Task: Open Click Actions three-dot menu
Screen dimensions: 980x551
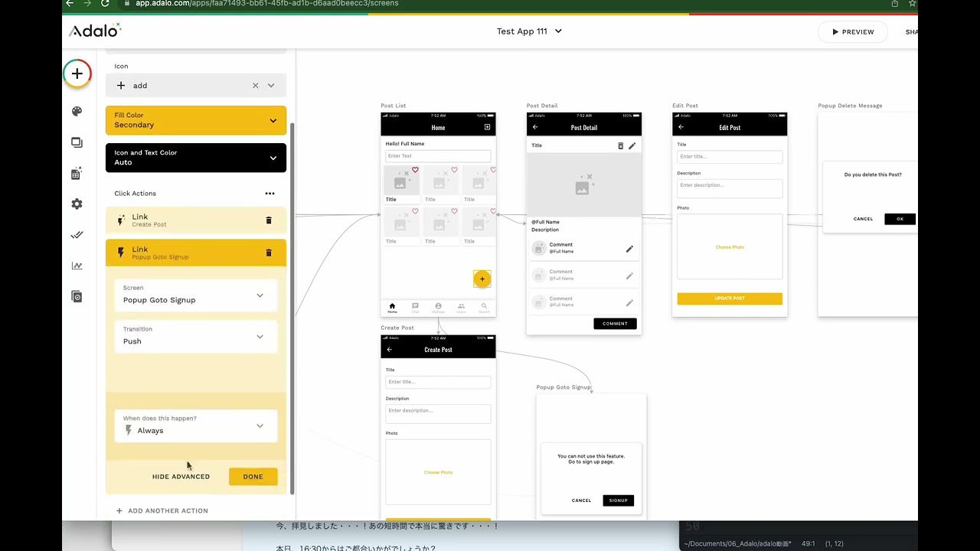Action: 269,194
